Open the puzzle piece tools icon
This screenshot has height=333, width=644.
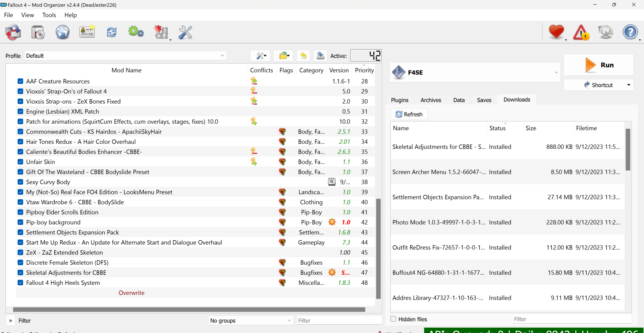coord(161,32)
